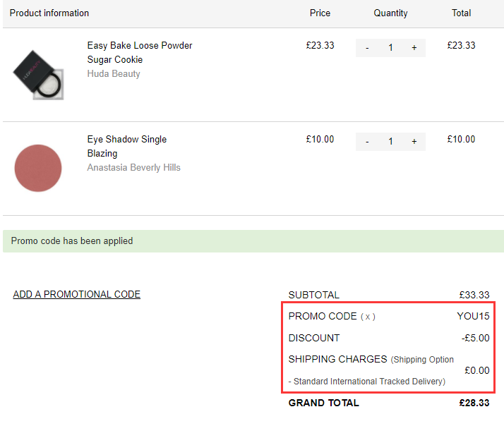Click the Price column header
This screenshot has width=504, height=426.
click(x=320, y=13)
